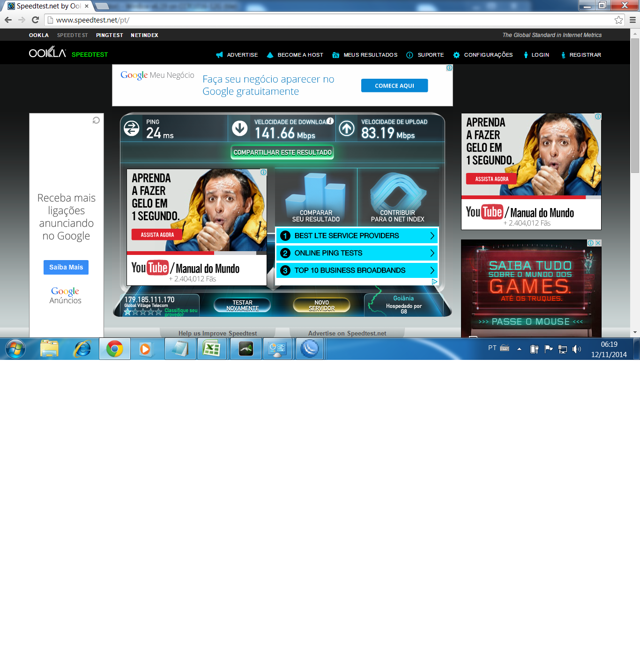Open the NETINDEX top navigation link
The width and height of the screenshot is (640, 672).
(144, 35)
